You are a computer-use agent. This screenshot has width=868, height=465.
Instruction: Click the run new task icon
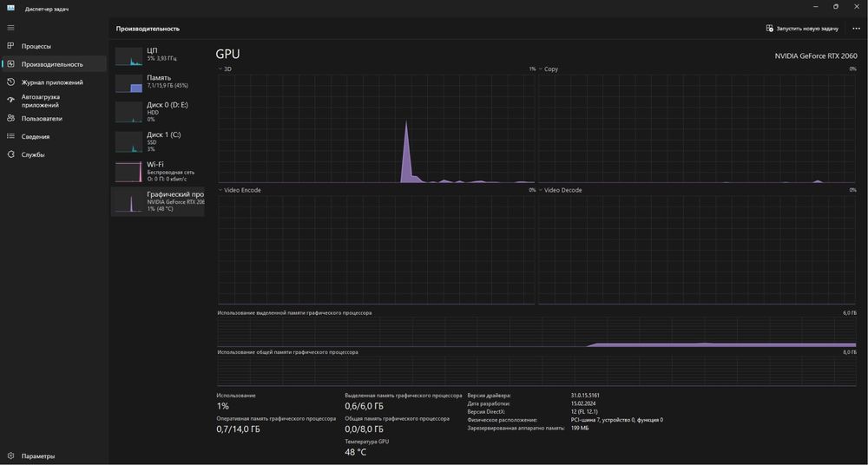[769, 29]
